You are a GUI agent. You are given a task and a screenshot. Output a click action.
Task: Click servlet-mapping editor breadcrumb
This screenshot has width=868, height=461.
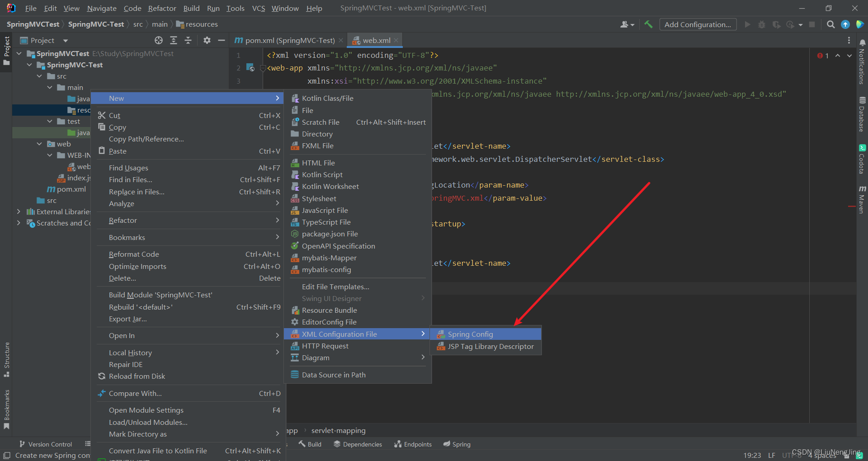point(338,431)
